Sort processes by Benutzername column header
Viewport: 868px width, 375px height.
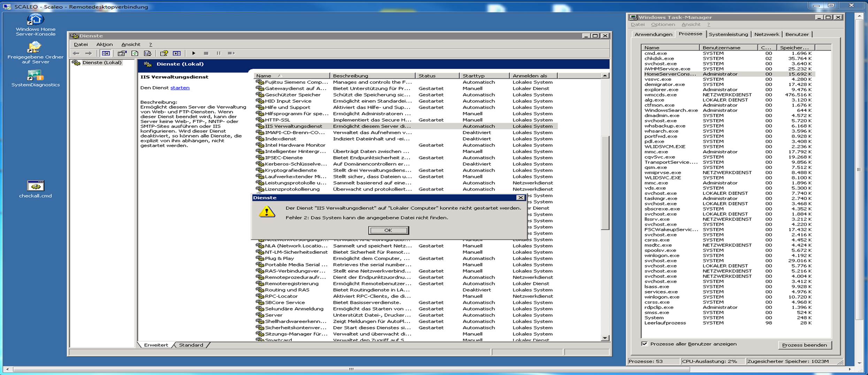click(728, 48)
